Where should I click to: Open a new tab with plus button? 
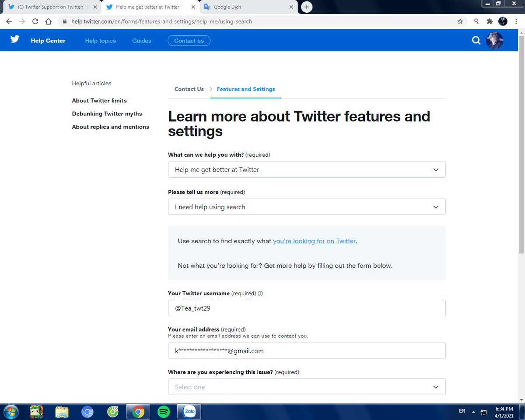coord(307,7)
